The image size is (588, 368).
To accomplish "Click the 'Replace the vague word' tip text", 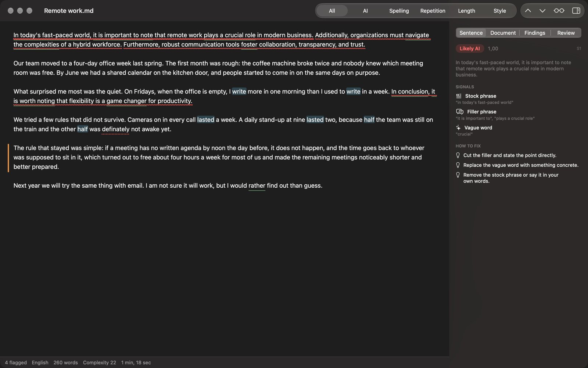I will pos(521,165).
